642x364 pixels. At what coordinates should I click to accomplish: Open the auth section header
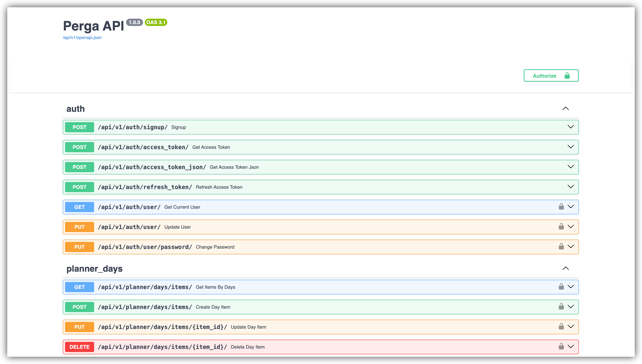[75, 109]
